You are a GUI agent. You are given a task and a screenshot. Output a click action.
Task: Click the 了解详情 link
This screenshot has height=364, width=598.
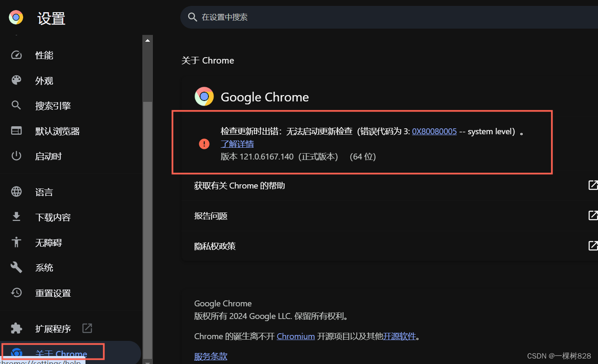pos(237,144)
